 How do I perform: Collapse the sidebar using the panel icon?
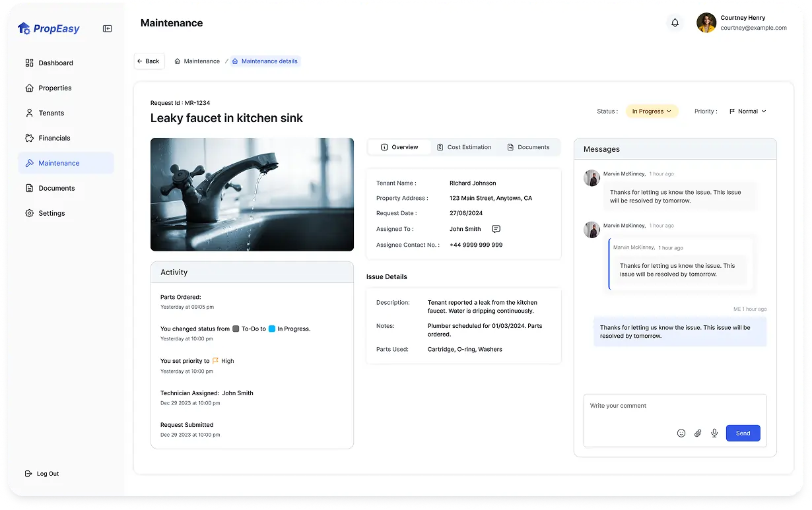tap(107, 28)
